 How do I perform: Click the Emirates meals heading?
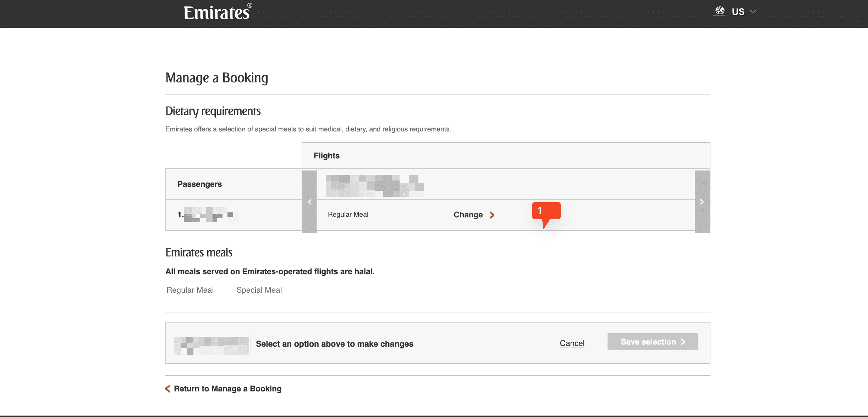tap(199, 253)
